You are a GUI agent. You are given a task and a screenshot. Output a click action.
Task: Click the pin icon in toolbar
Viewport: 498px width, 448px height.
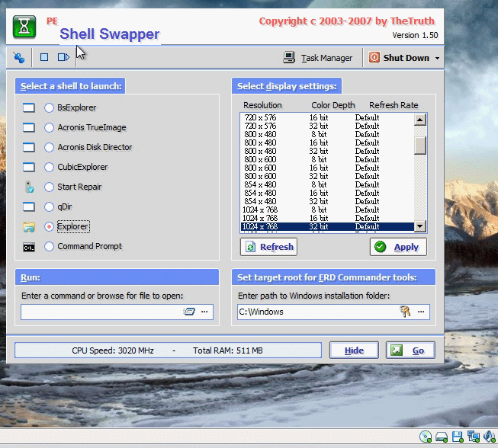(x=19, y=57)
